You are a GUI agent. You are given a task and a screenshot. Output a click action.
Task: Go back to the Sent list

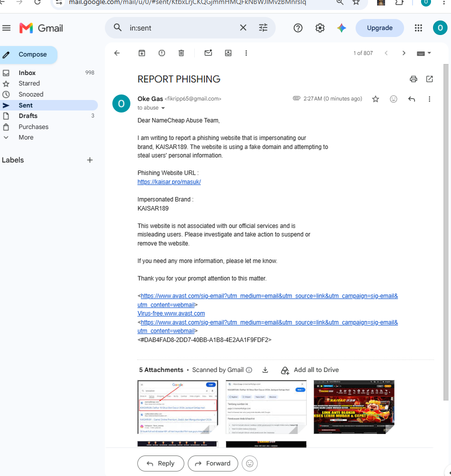117,53
